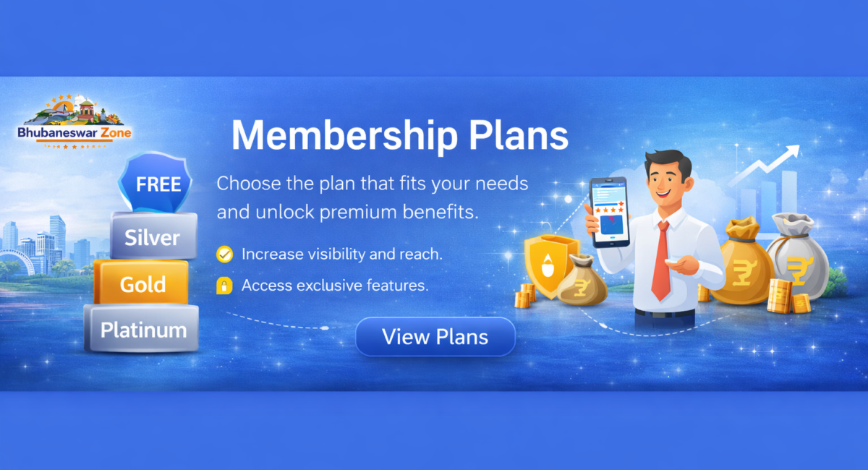Choose the Platinum plan block
The width and height of the screenshot is (868, 470).
coord(142,329)
